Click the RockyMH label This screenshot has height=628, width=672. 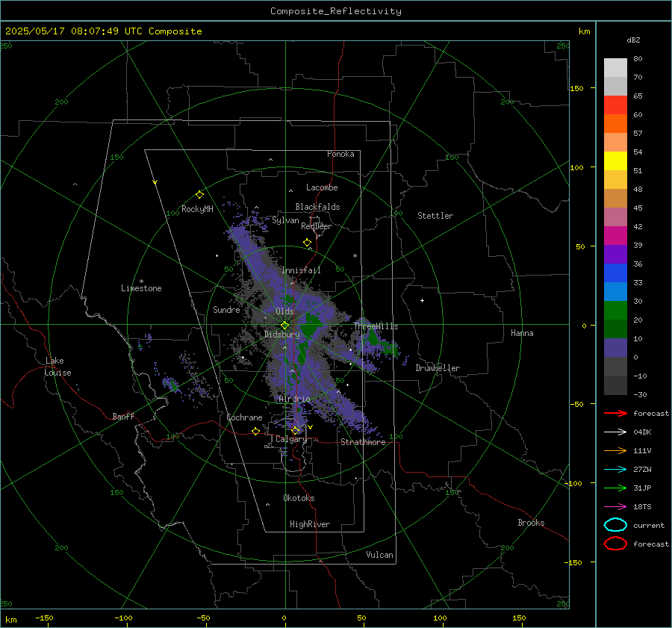197,209
